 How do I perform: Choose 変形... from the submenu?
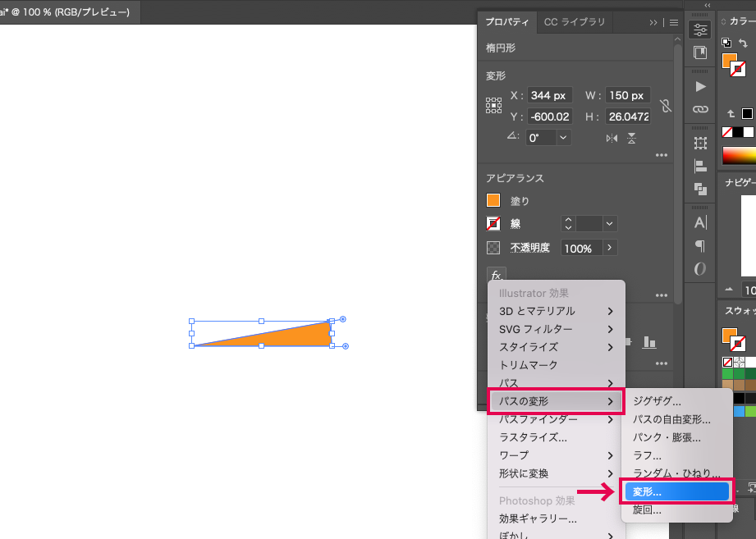(x=676, y=492)
